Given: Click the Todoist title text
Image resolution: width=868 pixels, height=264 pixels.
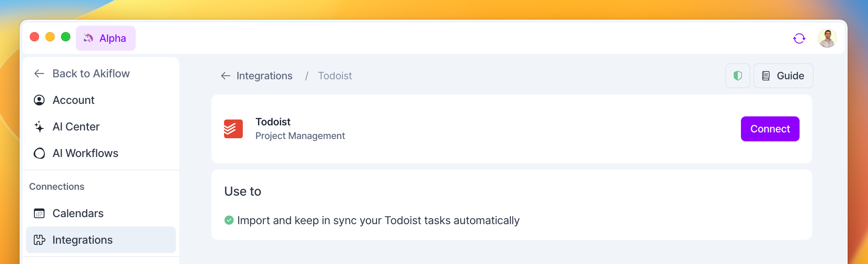Looking at the screenshot, I should [x=273, y=122].
